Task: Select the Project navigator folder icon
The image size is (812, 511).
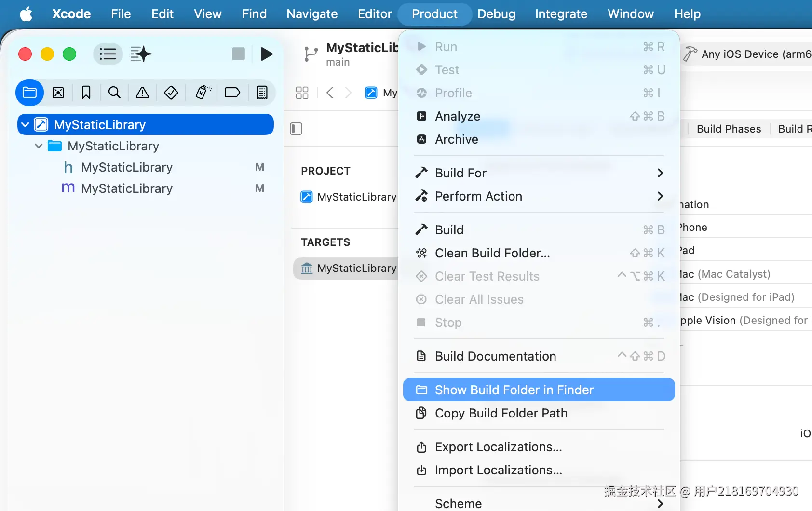Action: pos(30,93)
